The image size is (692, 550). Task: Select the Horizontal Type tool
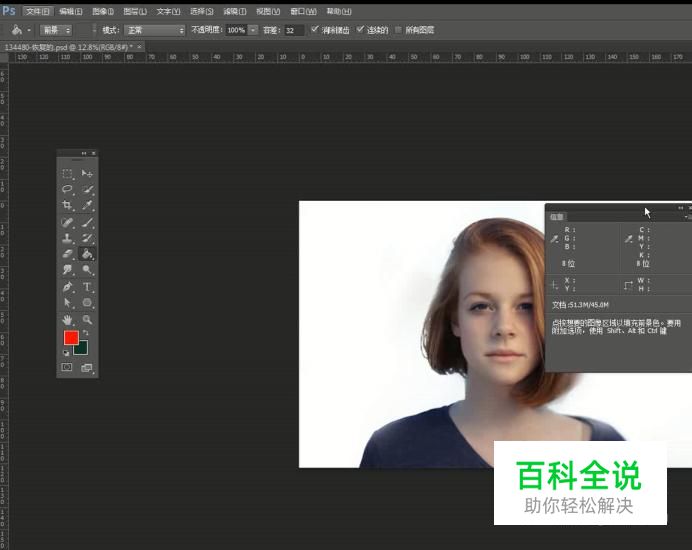click(x=87, y=286)
